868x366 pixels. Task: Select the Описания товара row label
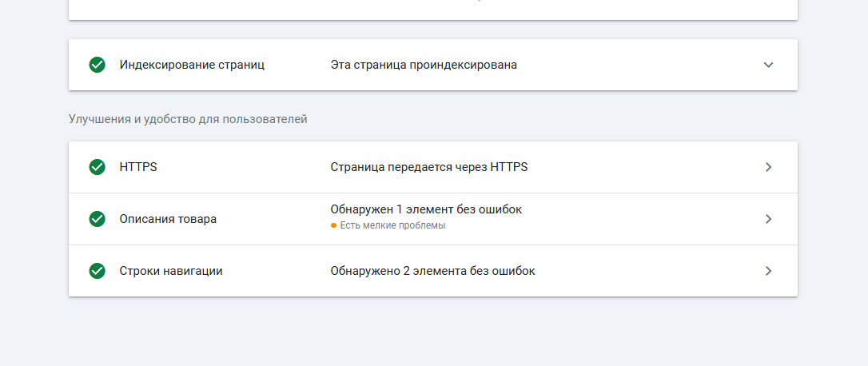pos(168,219)
